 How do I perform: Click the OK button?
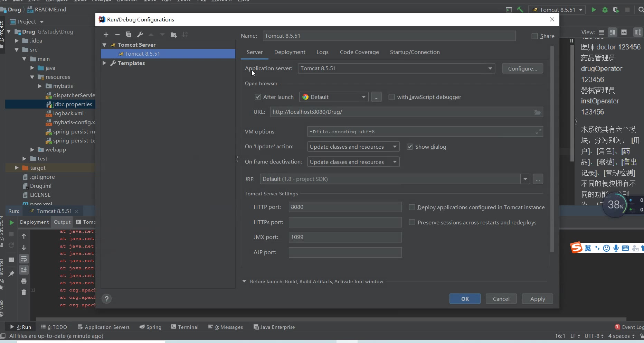[x=465, y=299]
